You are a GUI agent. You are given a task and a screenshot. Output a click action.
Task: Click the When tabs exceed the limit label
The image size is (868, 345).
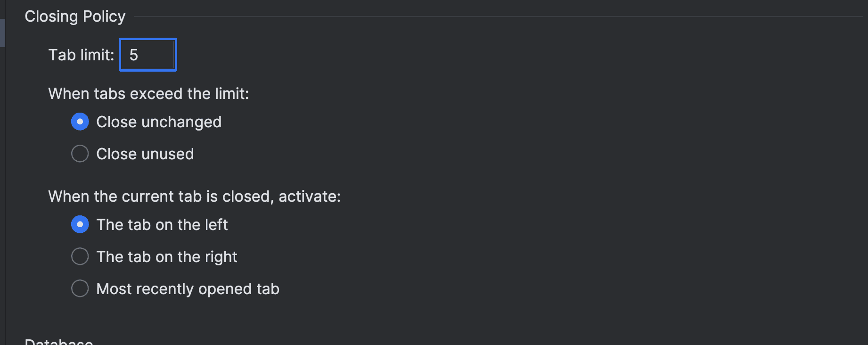click(x=148, y=94)
